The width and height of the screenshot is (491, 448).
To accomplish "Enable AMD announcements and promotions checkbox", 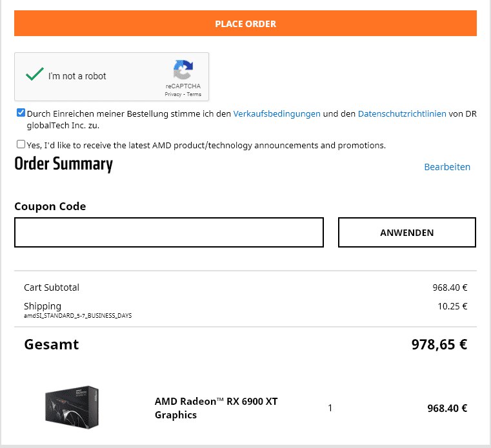I will [x=21, y=144].
